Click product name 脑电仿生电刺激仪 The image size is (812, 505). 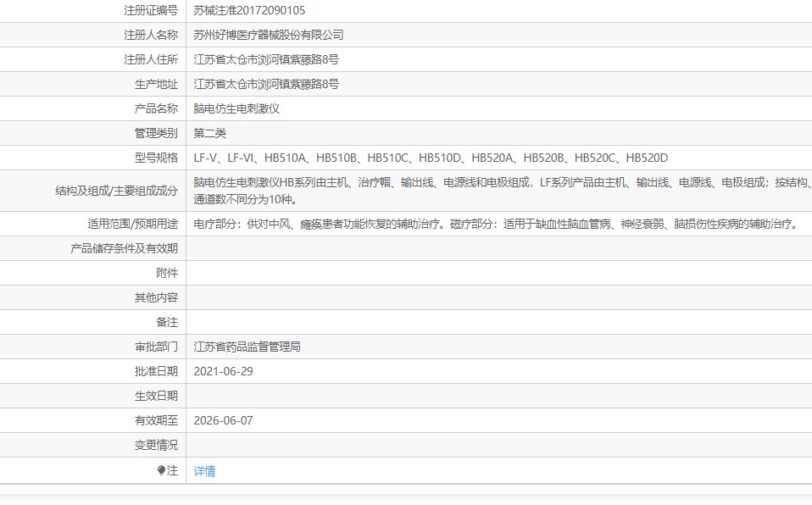click(236, 108)
